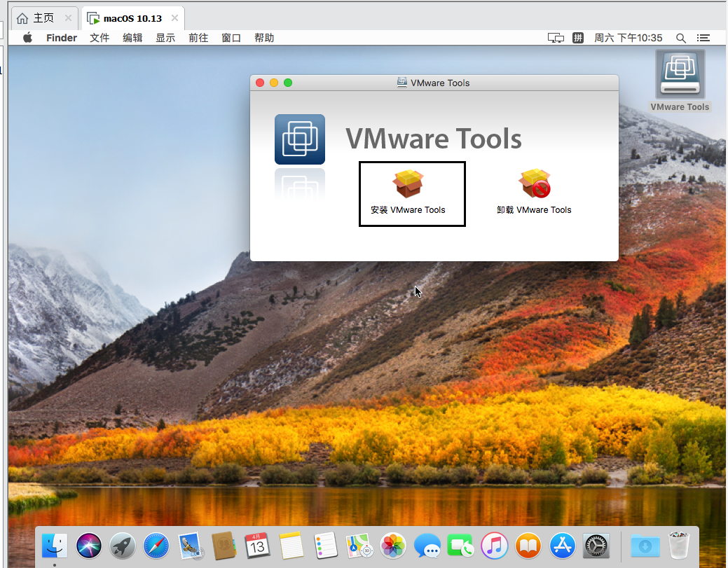Screen dimensions: 728x568
Task: Launch Siri from the Dock
Action: click(89, 546)
